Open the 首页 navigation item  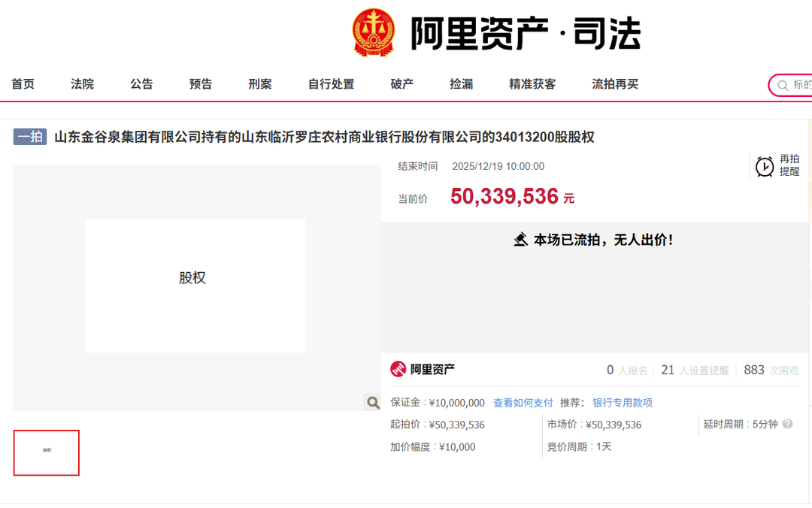click(23, 84)
